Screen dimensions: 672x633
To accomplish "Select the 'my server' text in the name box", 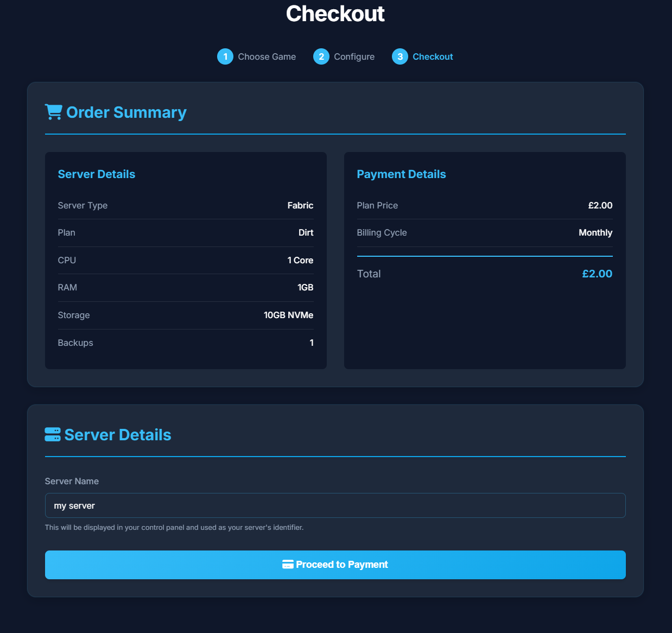I will tap(74, 505).
